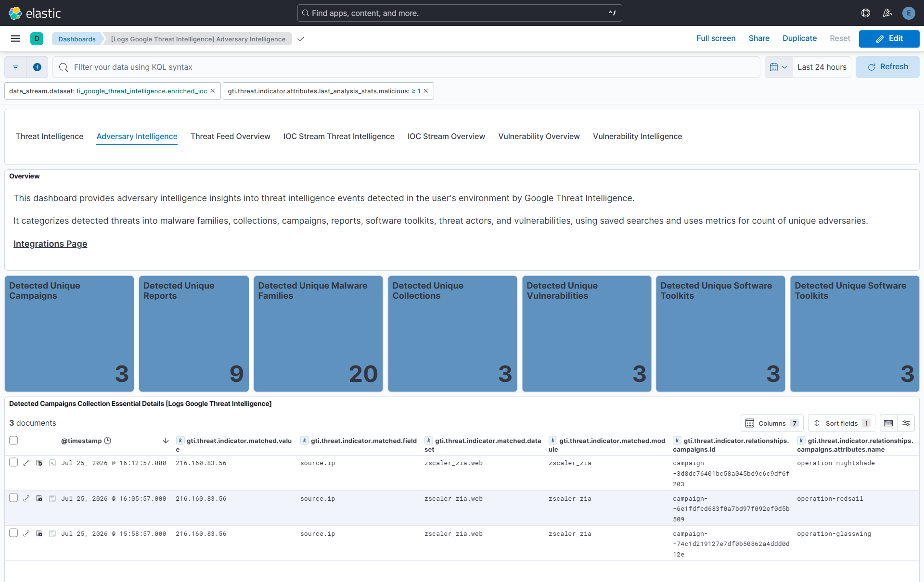Viewport: 924px width, 582px height.
Task: Select the Adversary Intelligence tab
Action: [137, 137]
